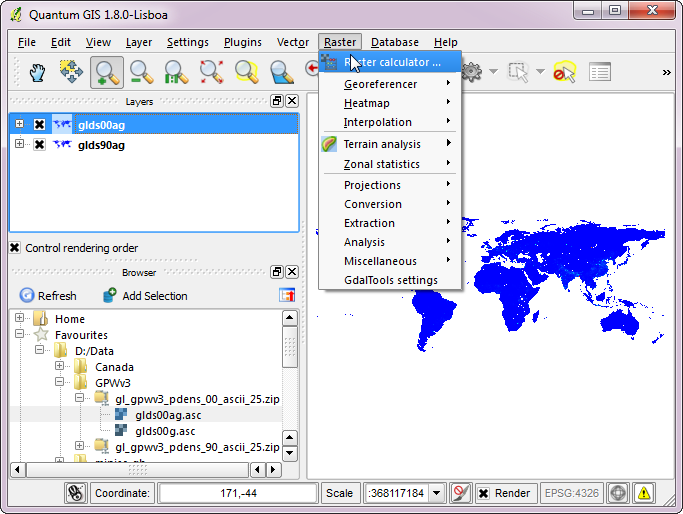This screenshot has width=683, height=514.
Task: Click the Deselect Features icon
Action: (565, 72)
